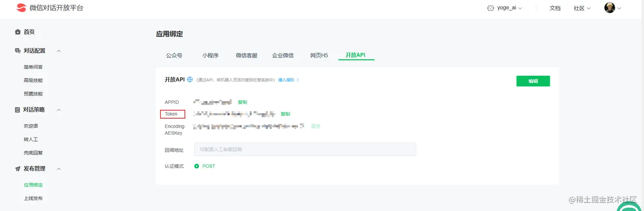The width and height of the screenshot is (644, 211).
Task: Open 简单问答 in sidebar
Action: pos(33,67)
